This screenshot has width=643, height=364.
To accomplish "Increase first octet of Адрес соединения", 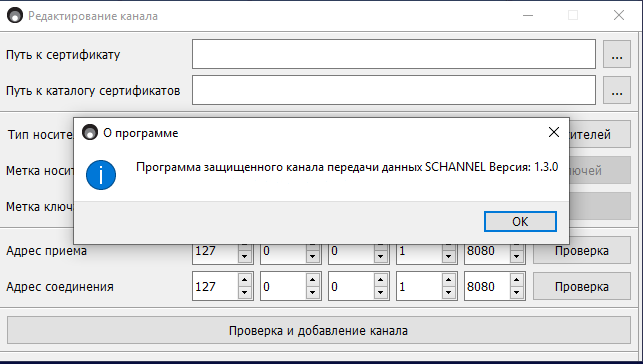I will (244, 280).
